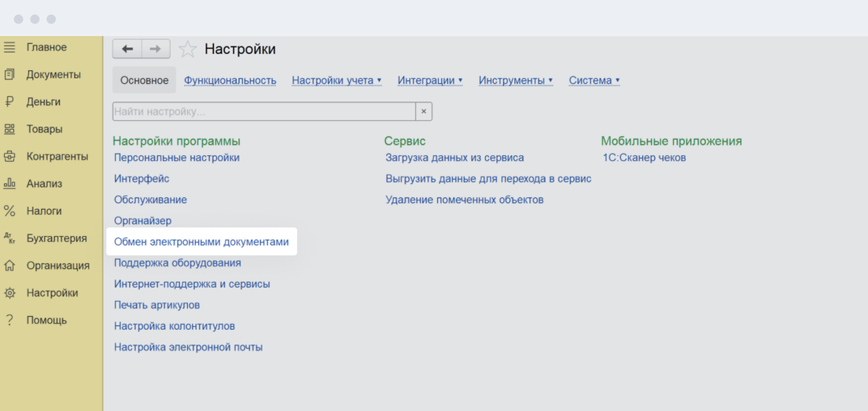Click the Контрагенты sidebar icon
This screenshot has width=868, height=411.
click(x=9, y=156)
